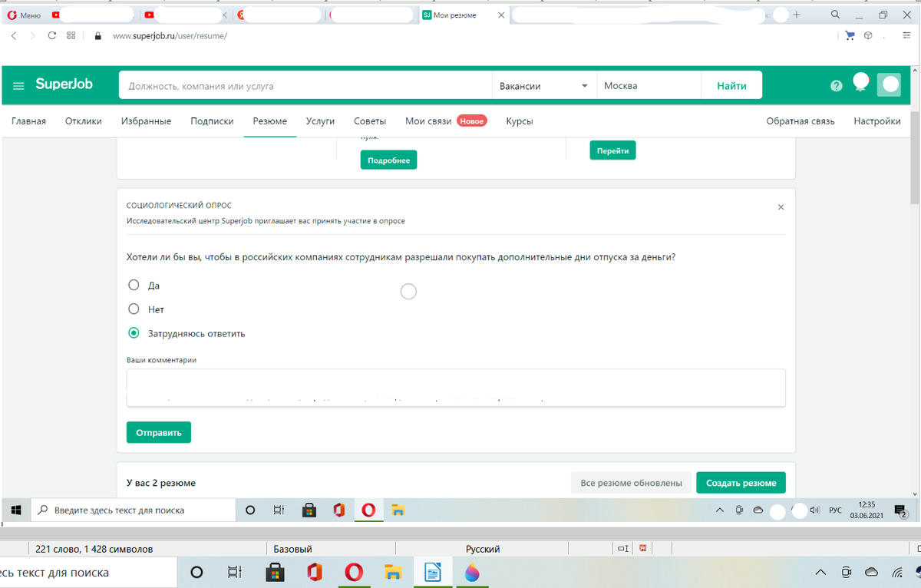The width and height of the screenshot is (921, 588).
Task: Open the "Отклики" section
Action: [84, 121]
